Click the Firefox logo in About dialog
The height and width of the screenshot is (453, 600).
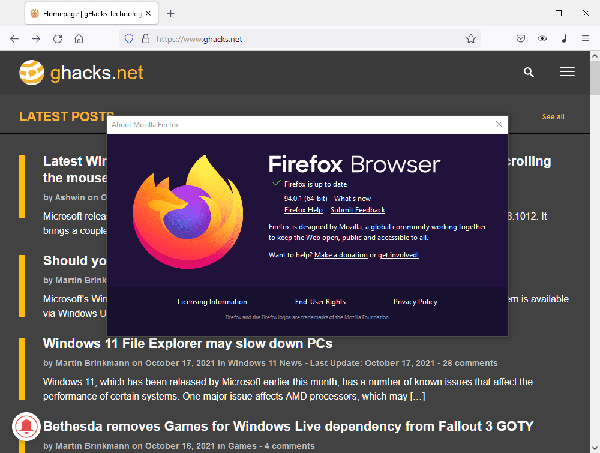188,212
